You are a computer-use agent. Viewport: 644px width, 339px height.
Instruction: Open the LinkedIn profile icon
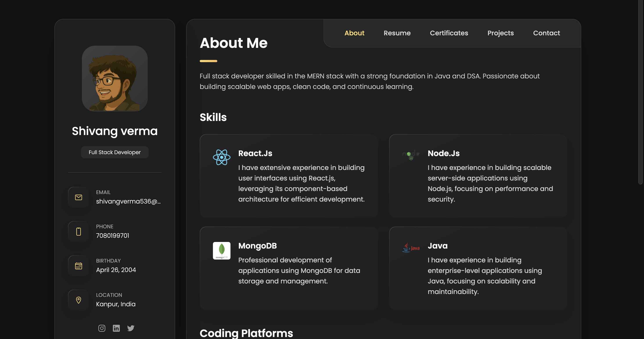point(116,328)
